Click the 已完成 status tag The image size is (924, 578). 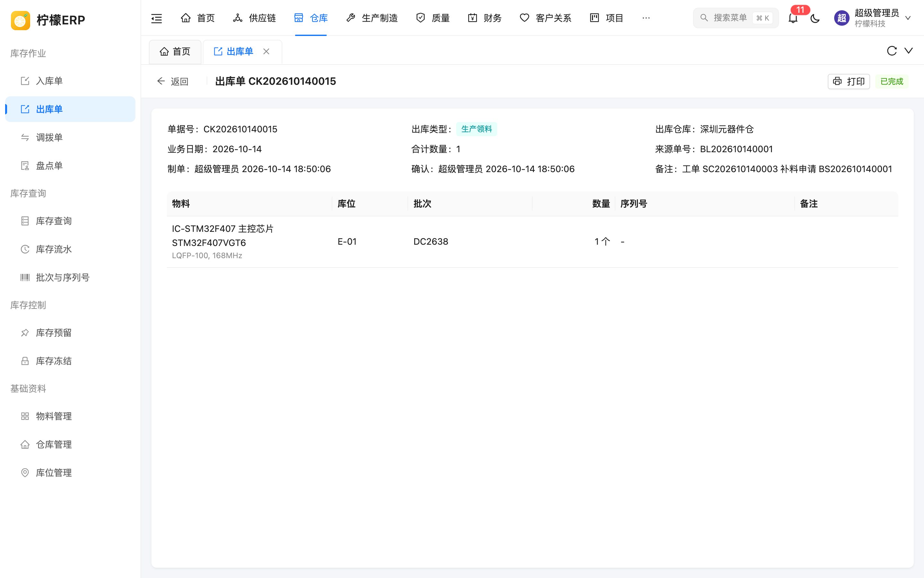tap(892, 82)
